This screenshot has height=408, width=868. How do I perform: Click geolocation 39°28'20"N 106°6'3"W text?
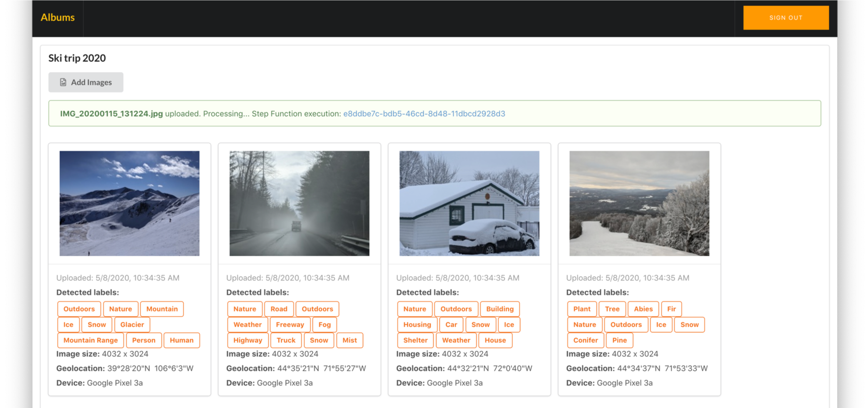[150, 368]
